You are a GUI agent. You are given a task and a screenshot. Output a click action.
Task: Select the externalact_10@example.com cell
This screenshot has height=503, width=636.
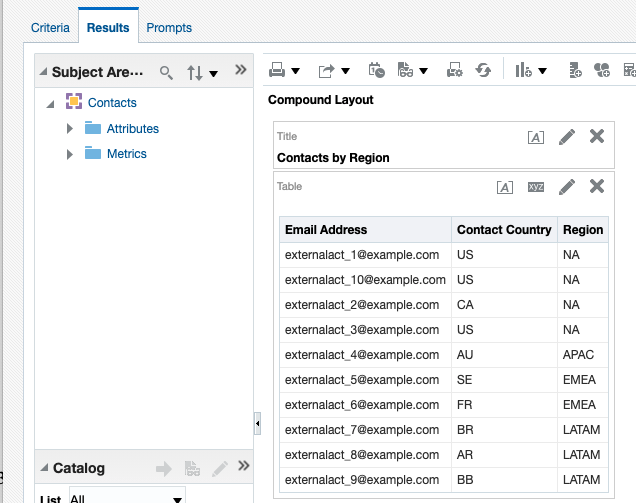pos(365,280)
